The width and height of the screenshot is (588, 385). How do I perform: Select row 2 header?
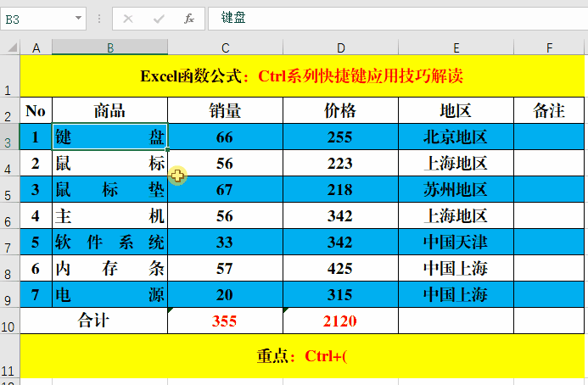pos(9,110)
